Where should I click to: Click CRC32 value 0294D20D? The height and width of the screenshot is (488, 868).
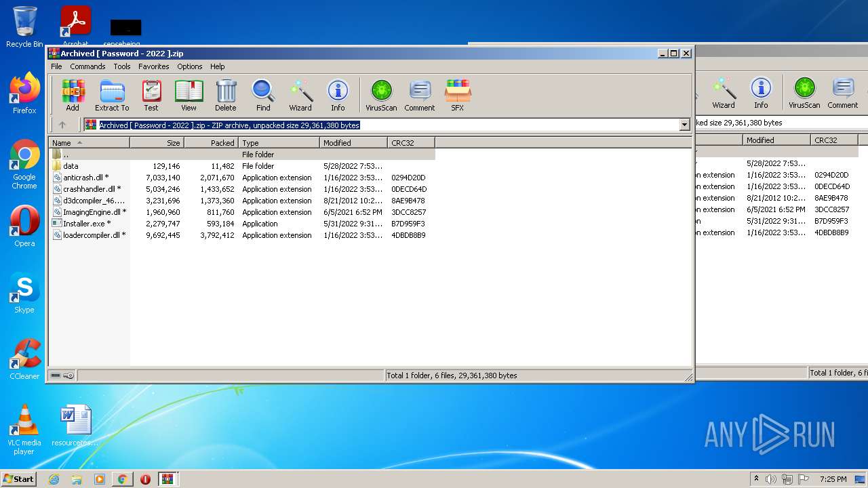pos(408,178)
